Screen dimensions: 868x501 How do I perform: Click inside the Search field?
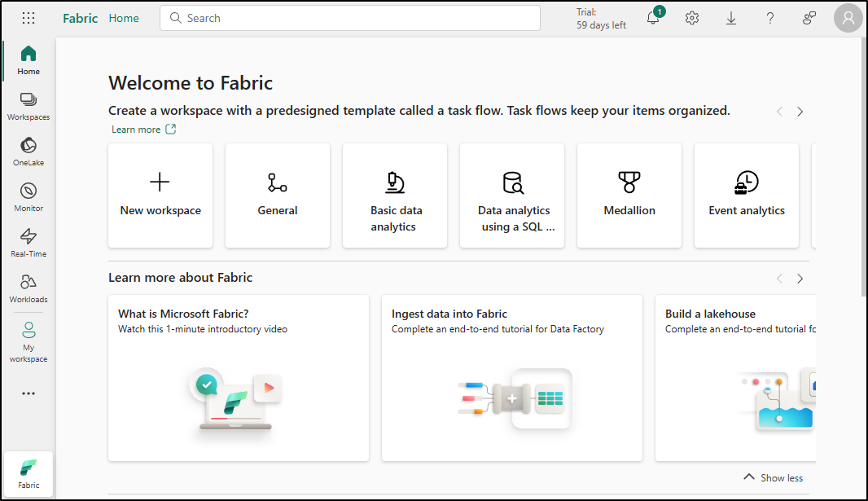coord(350,17)
